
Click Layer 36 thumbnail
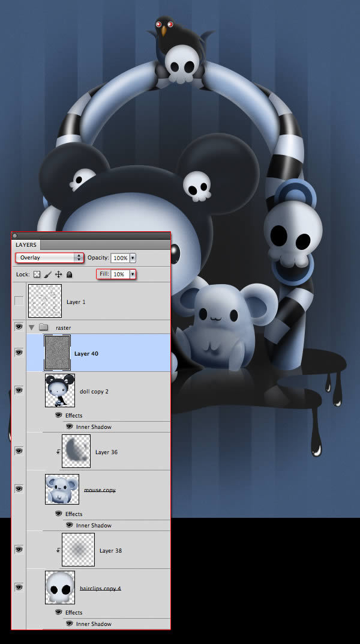(76, 451)
